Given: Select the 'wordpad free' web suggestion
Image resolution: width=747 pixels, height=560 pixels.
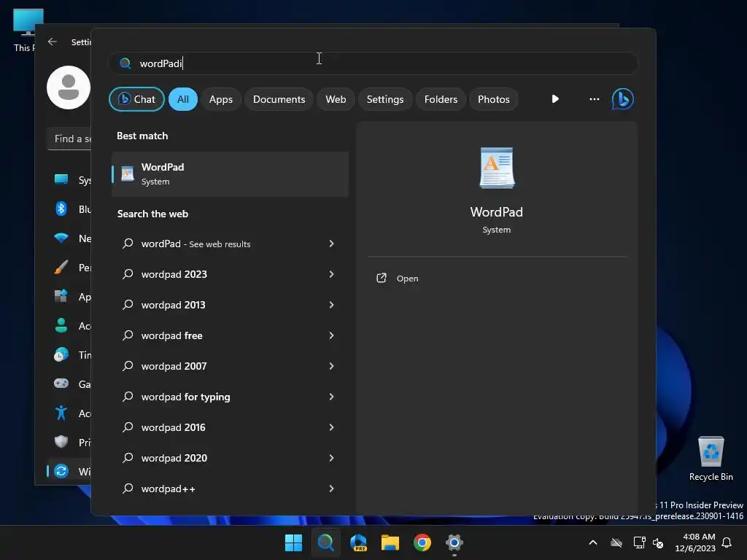Looking at the screenshot, I should point(230,335).
